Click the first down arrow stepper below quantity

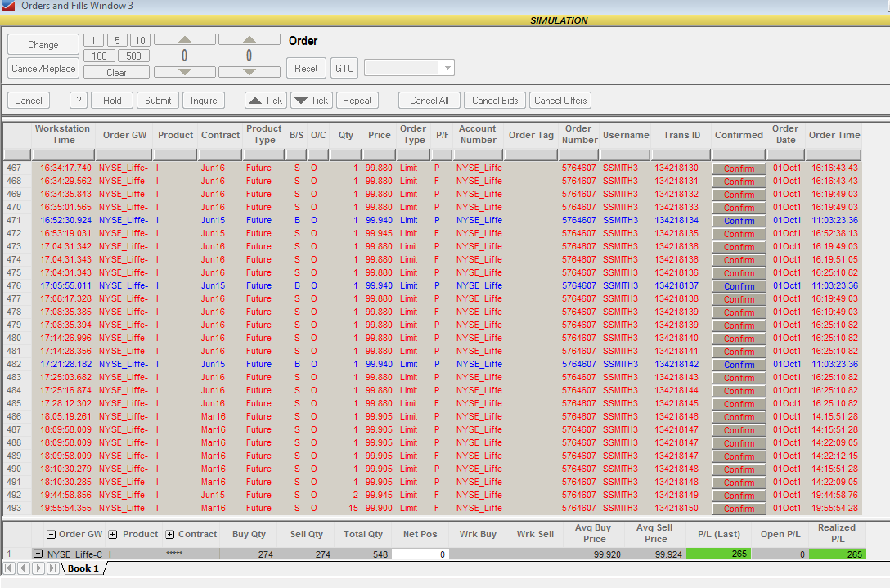coord(185,72)
